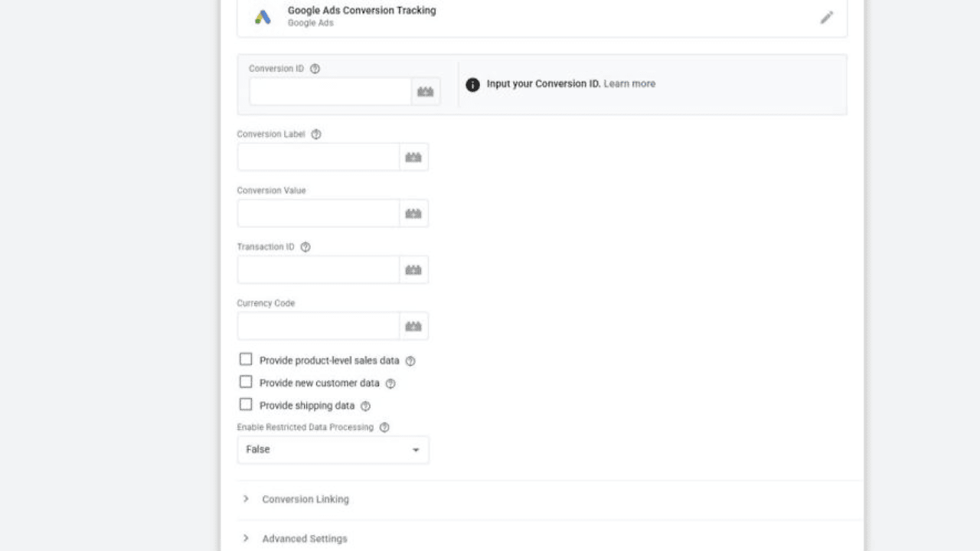Open variable picker next to Transaction ID field
This screenshot has width=980, height=551.
click(413, 270)
